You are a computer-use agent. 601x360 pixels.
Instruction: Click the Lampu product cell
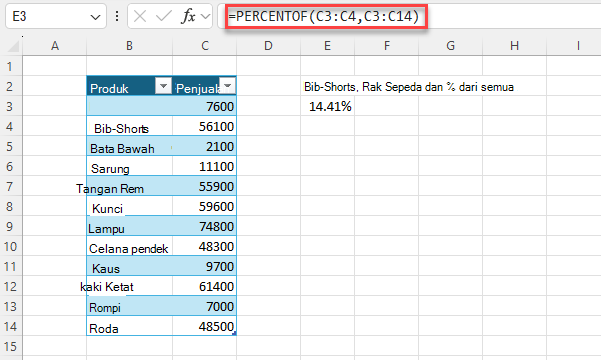pos(130,226)
